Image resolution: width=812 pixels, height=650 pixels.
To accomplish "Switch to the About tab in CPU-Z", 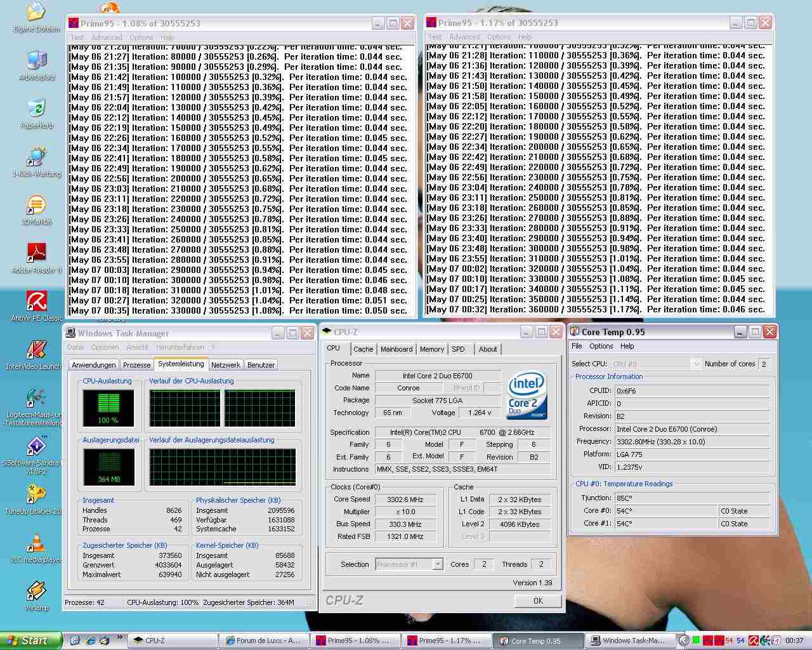I will (x=488, y=349).
